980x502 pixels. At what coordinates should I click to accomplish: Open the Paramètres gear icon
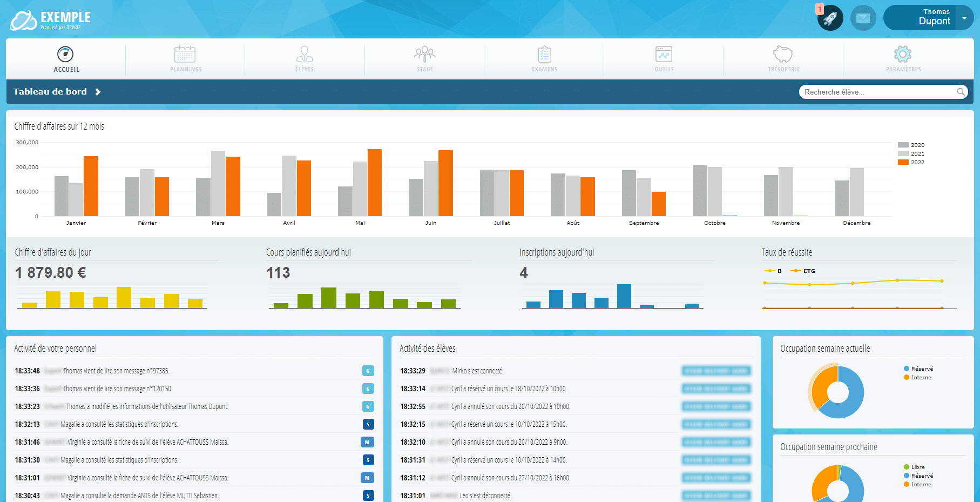pyautogui.click(x=903, y=54)
